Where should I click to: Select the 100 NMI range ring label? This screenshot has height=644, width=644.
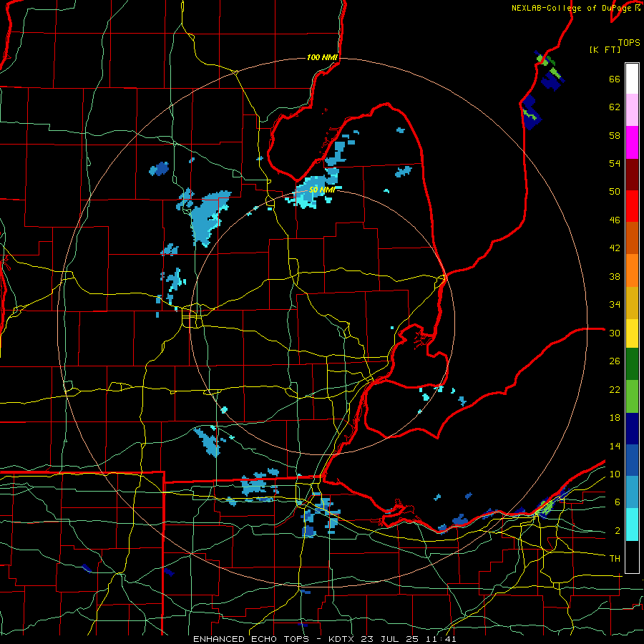tap(322, 57)
